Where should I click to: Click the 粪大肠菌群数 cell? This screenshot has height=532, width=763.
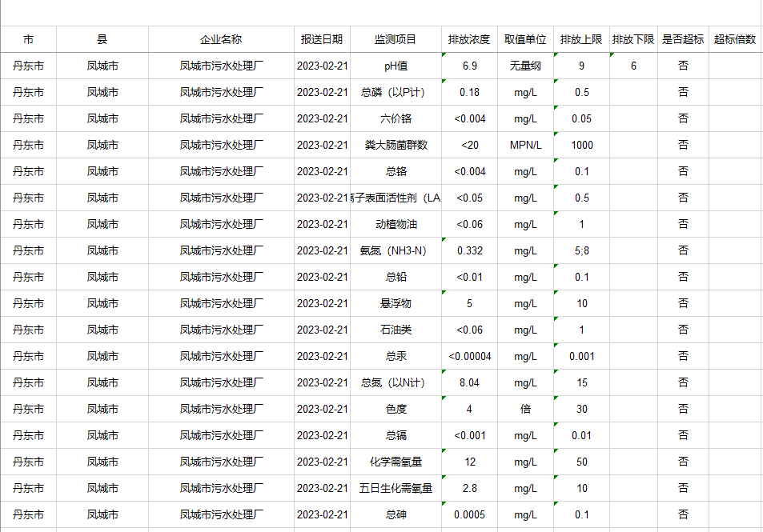point(396,145)
